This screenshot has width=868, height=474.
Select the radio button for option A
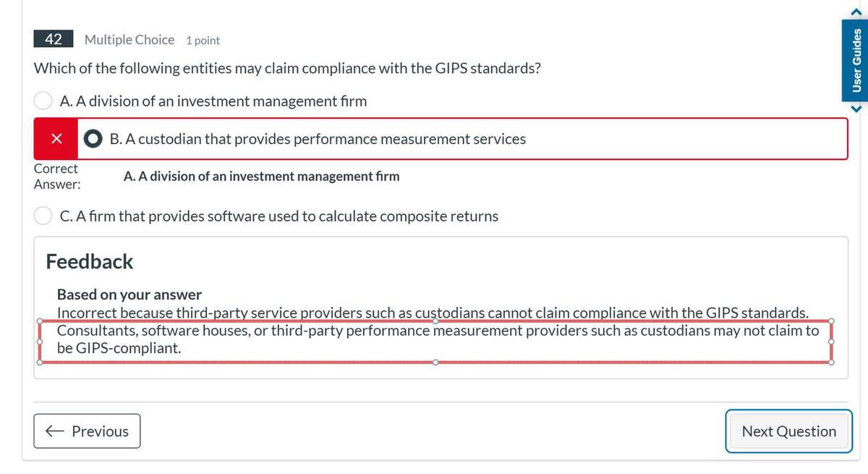click(x=43, y=101)
